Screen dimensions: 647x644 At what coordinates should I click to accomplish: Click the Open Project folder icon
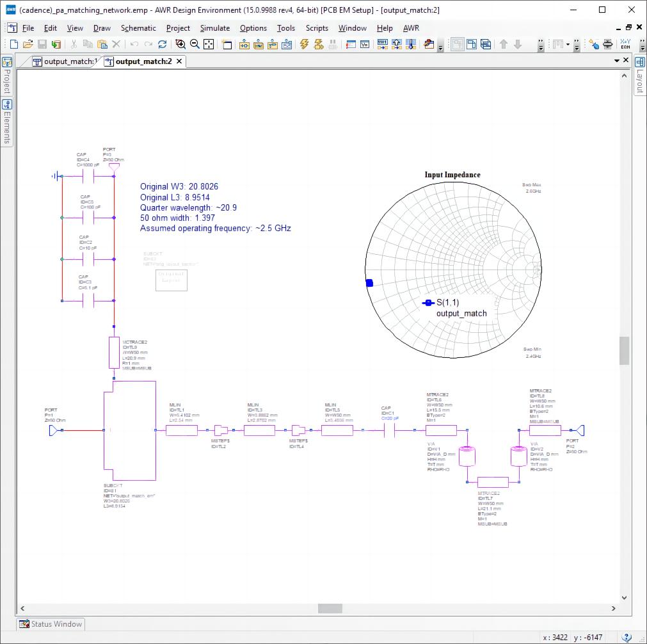pos(28,44)
